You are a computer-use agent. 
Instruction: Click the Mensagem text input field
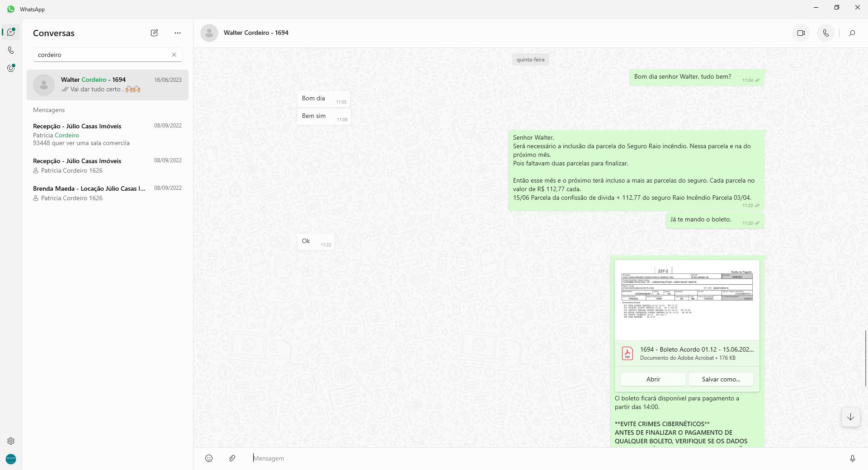[x=542, y=458]
